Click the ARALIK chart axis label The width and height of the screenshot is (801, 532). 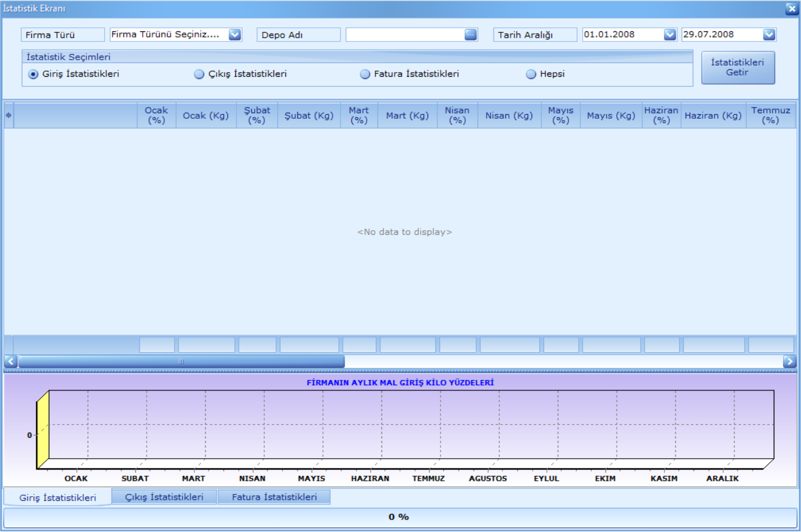[723, 479]
